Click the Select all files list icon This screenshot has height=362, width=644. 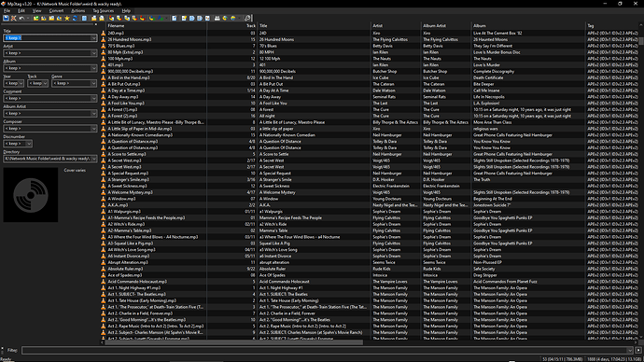click(84, 18)
